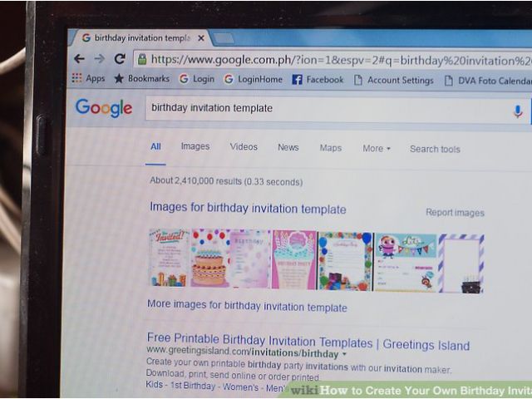
Task: Click the Report images link
Action: [x=455, y=213]
